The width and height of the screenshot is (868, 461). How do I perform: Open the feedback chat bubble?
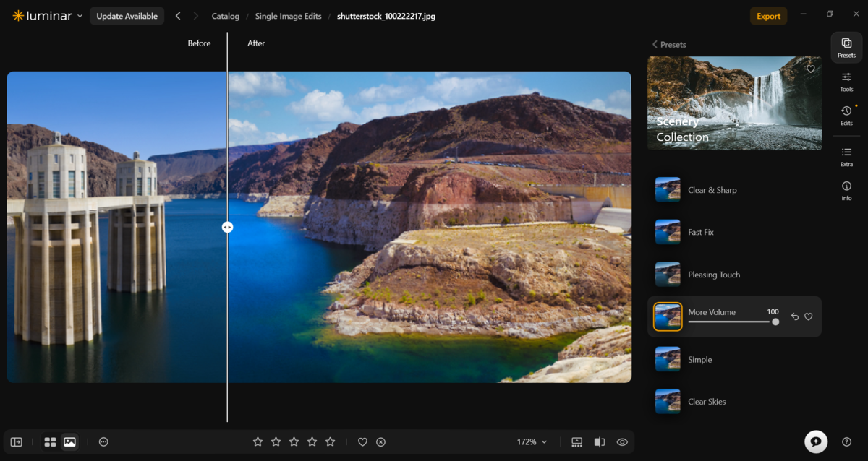click(816, 441)
